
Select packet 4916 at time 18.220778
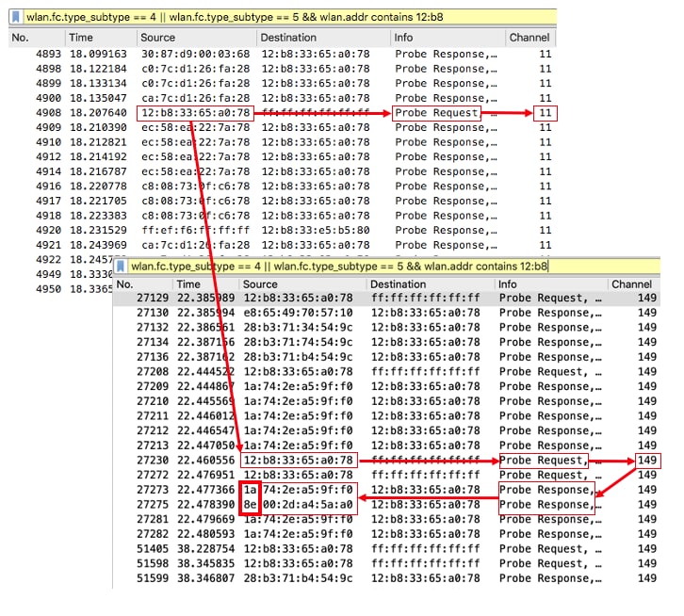283,186
